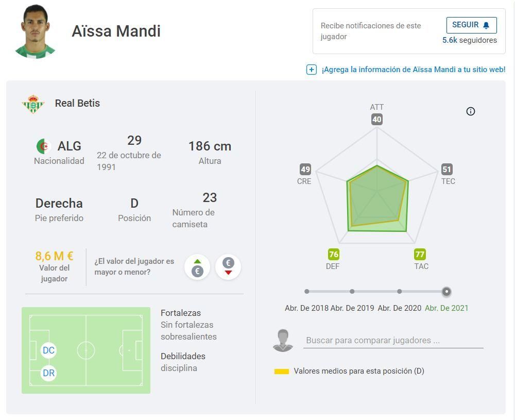This screenshot has width=515, height=420.
Task: Vote player value higher with green arrow
Action: click(197, 267)
